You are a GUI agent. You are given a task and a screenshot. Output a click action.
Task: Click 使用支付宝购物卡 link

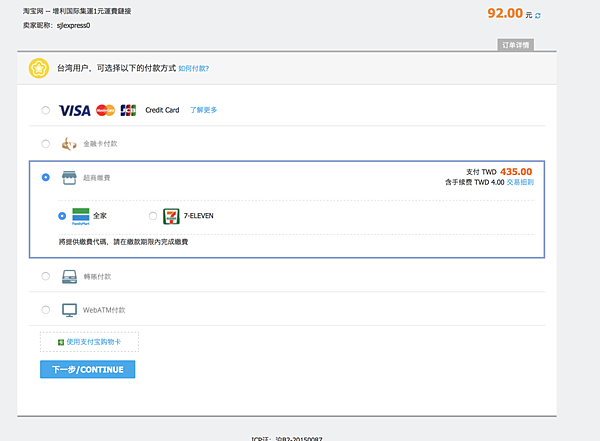94,342
